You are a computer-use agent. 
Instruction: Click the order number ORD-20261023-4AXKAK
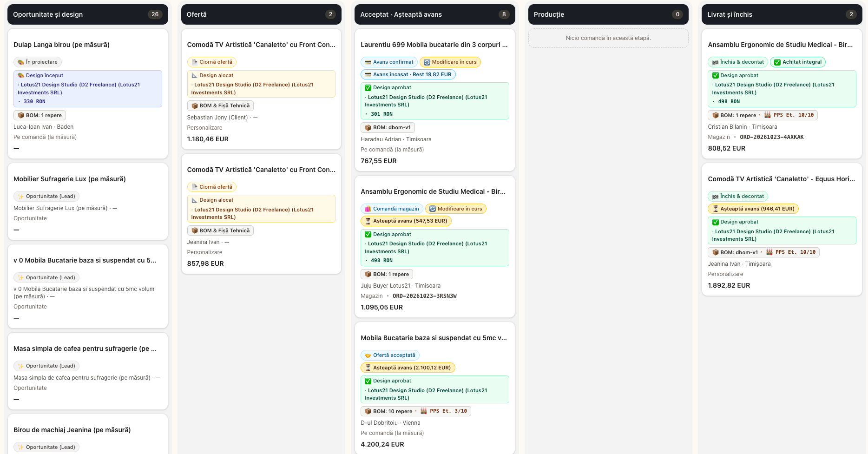pos(772,137)
